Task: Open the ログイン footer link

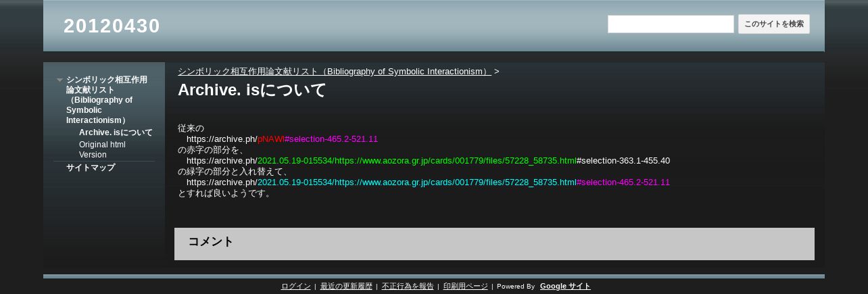Action: 296,287
